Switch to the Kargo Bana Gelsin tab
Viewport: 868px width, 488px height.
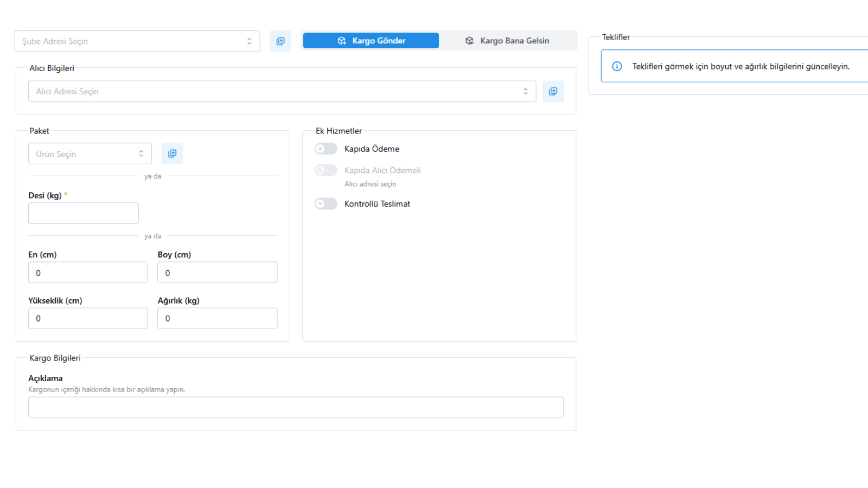507,41
